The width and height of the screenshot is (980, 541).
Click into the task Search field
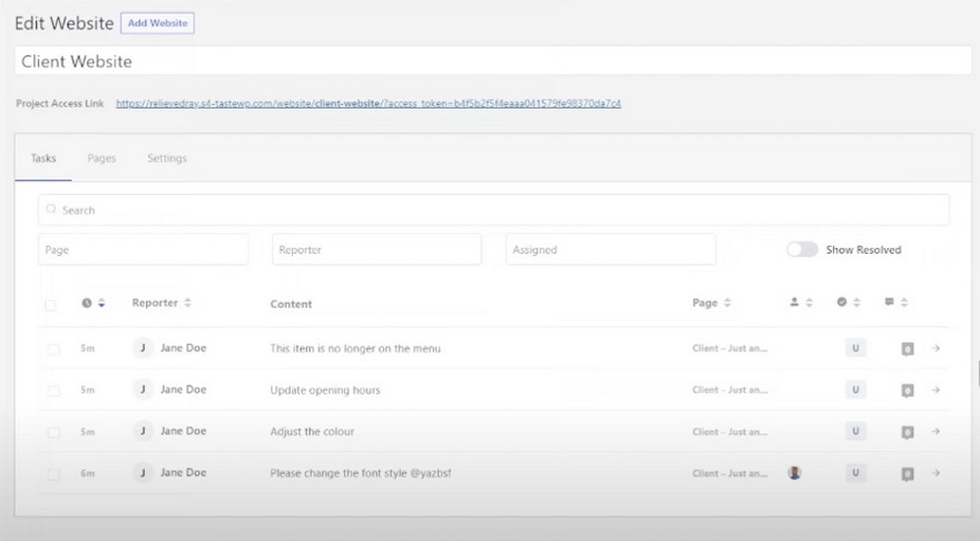(x=494, y=210)
